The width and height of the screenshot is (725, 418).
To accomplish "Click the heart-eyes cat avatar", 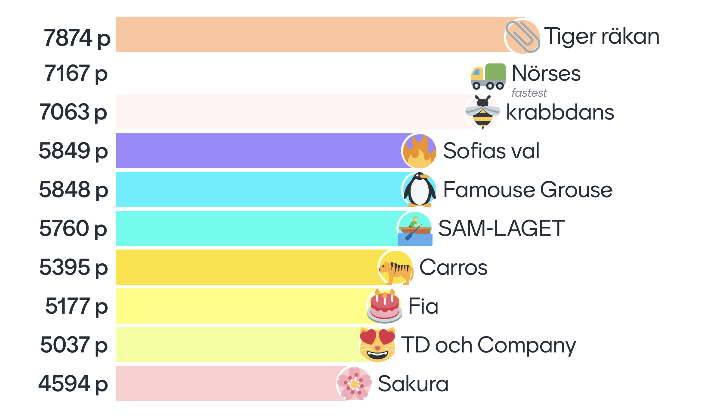I will point(377,345).
